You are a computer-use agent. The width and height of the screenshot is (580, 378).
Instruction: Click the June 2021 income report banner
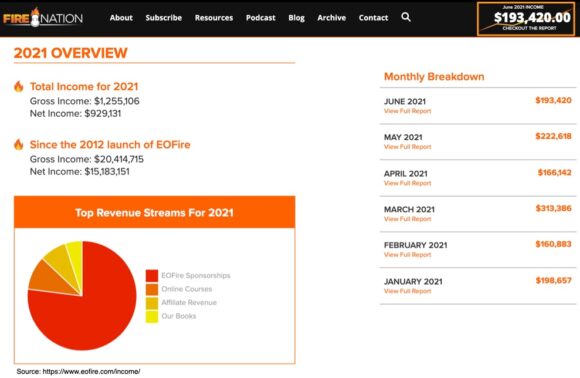526,19
